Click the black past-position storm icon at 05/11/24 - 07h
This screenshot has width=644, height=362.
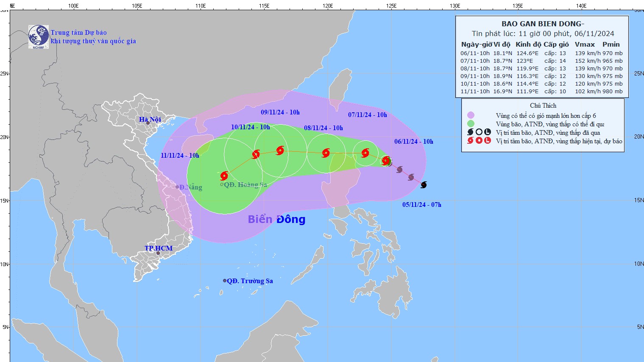424,185
